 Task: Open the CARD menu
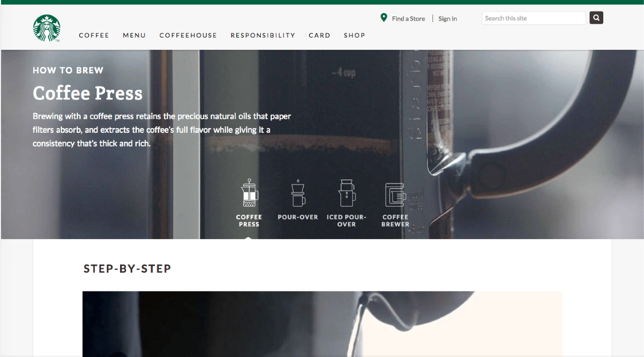pos(319,35)
